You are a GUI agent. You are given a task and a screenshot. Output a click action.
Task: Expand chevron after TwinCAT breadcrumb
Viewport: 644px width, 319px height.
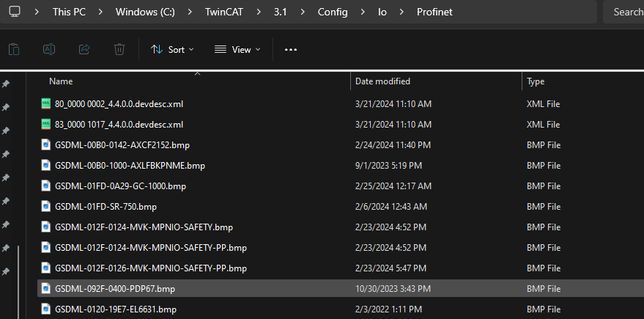tap(259, 12)
